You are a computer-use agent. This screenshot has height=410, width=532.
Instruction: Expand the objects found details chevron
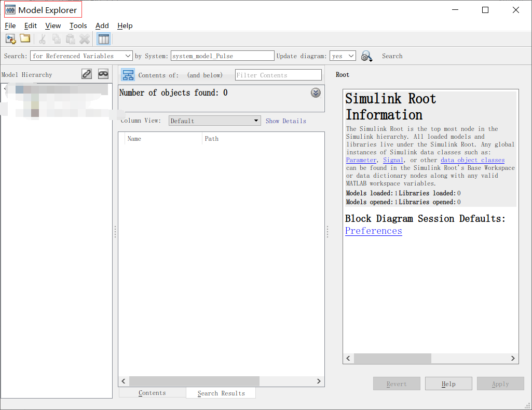(x=316, y=92)
